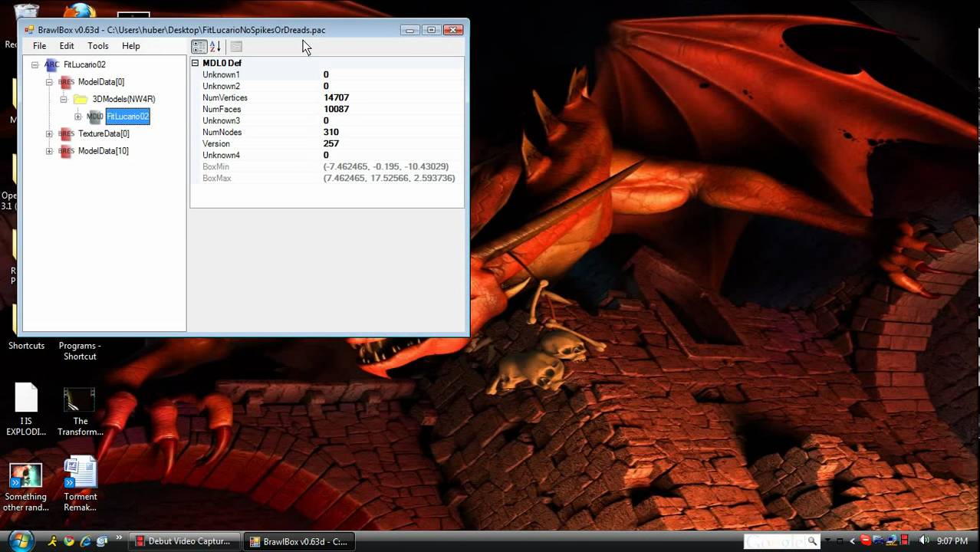The height and width of the screenshot is (552, 980).
Task: Maximize the BrawlBox window
Action: 431,30
